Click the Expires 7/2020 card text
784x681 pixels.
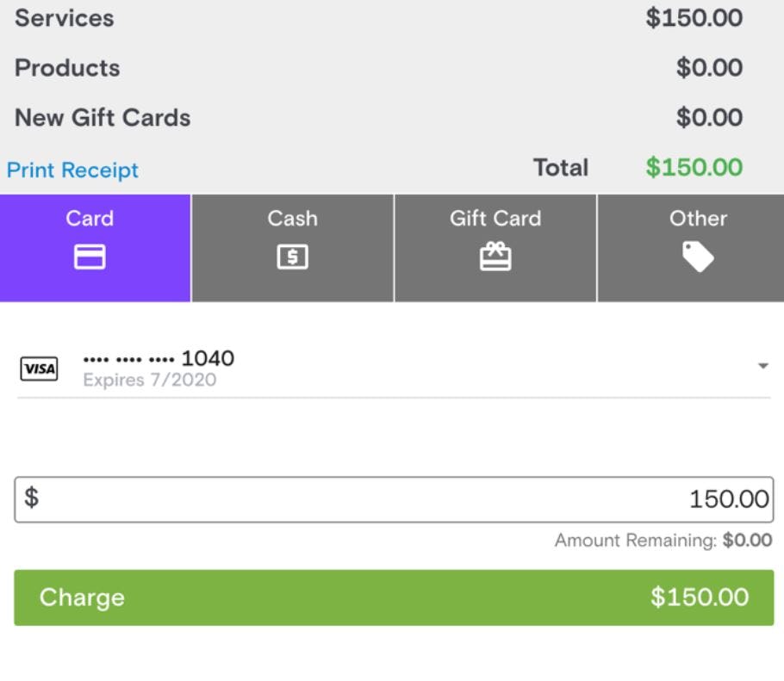149,381
